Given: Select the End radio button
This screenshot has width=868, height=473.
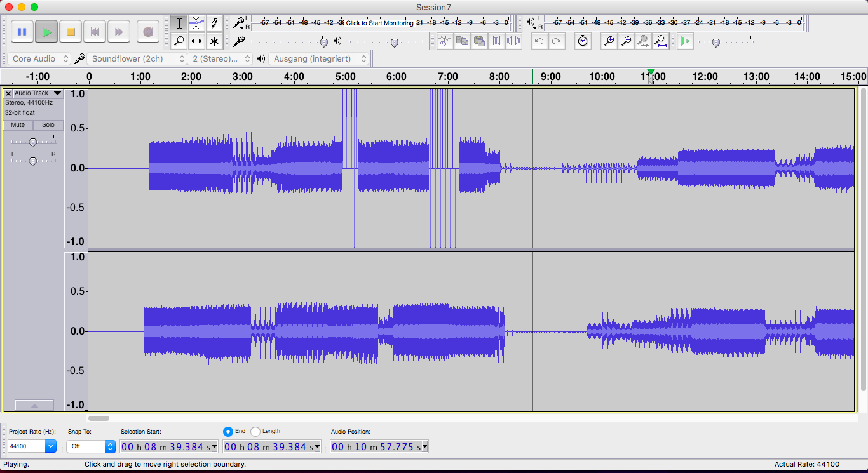Looking at the screenshot, I should (x=228, y=432).
